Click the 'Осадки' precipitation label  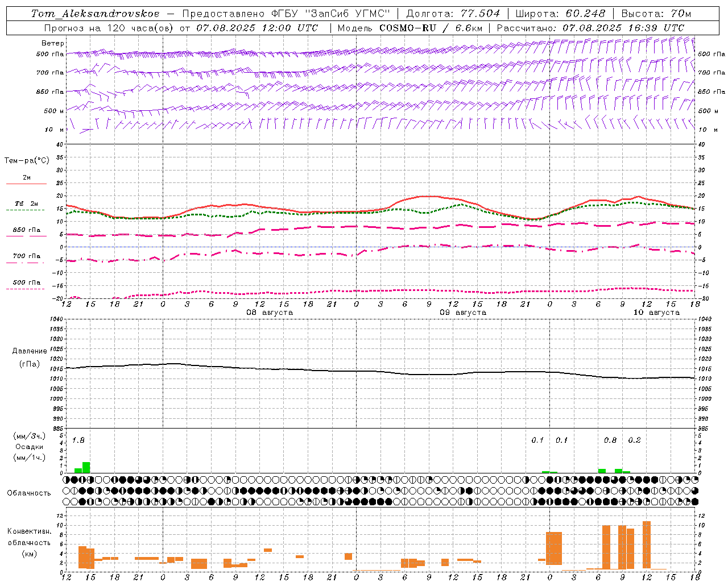click(30, 447)
